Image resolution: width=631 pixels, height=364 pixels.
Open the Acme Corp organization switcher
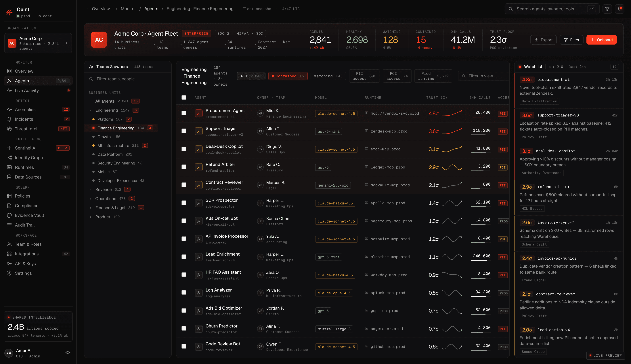pos(38,43)
